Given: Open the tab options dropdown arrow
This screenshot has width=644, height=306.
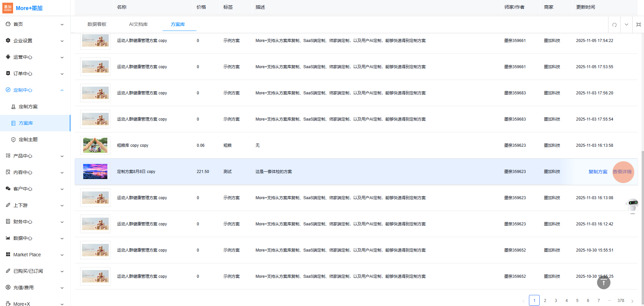Looking at the screenshot, I should [x=626, y=25].
